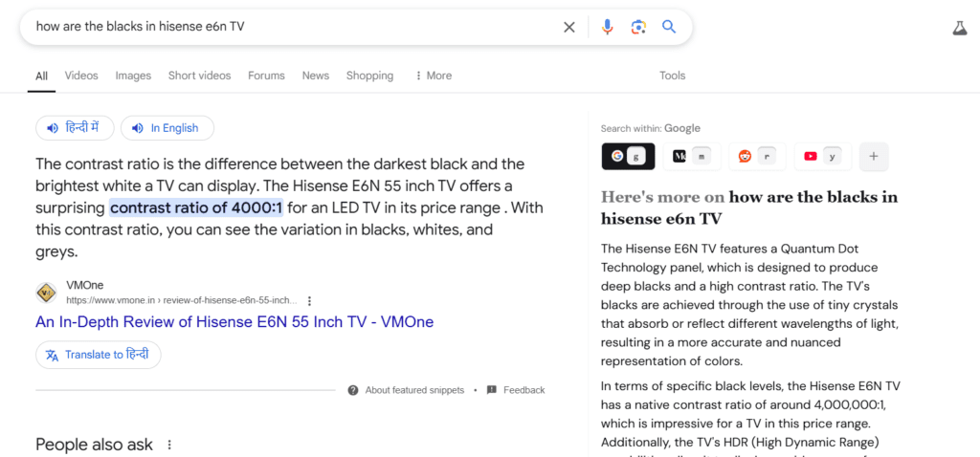Open the Tools options

(673, 76)
